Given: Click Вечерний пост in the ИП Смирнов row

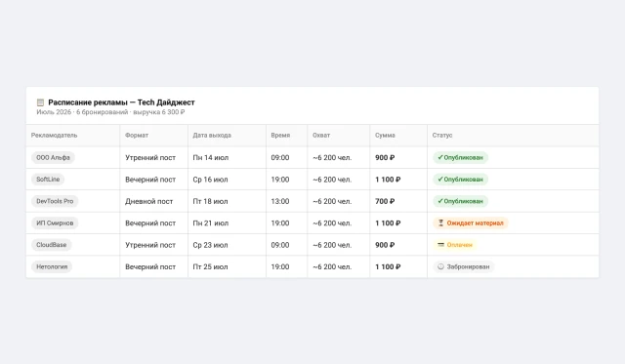Looking at the screenshot, I should tap(150, 223).
